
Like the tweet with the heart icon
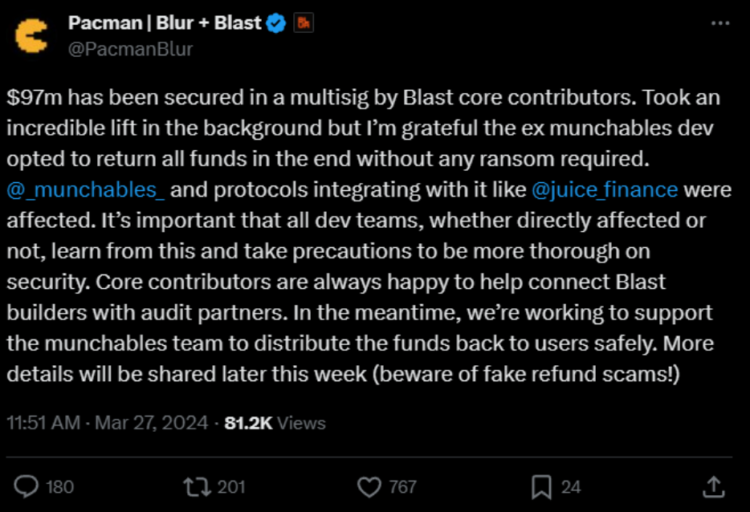tap(370, 486)
